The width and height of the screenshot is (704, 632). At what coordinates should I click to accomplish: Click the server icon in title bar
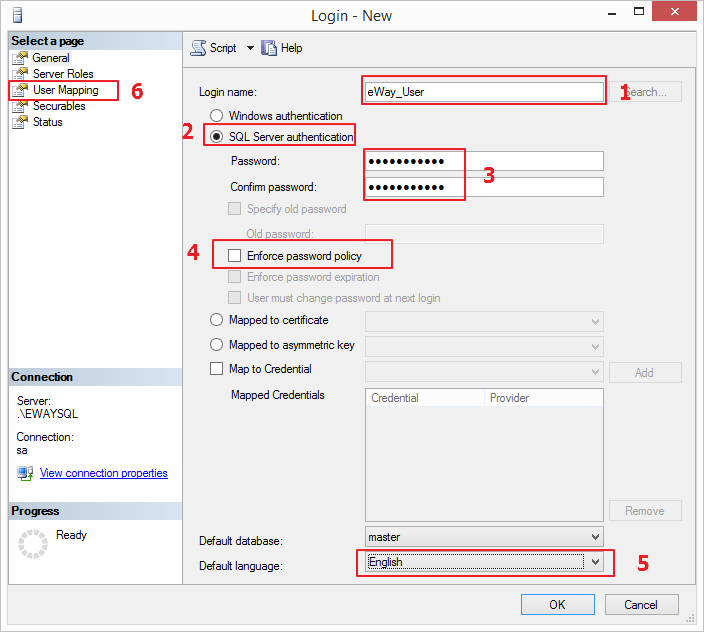tap(18, 15)
